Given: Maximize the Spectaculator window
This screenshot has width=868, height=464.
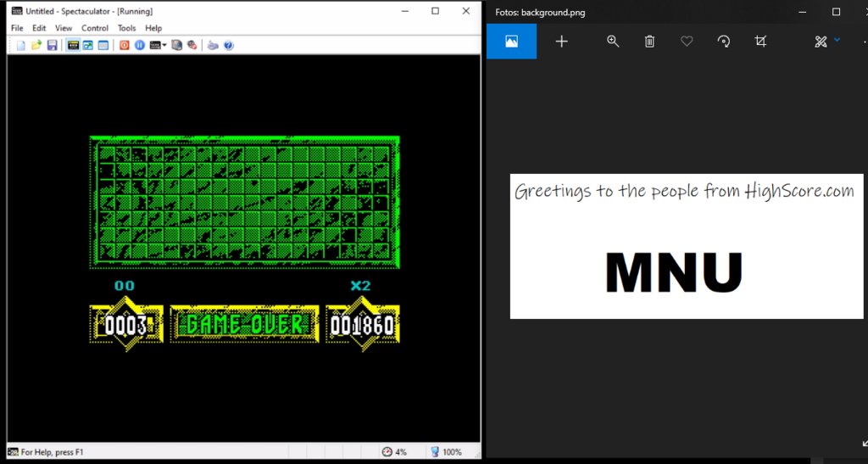Looking at the screenshot, I should coord(435,11).
